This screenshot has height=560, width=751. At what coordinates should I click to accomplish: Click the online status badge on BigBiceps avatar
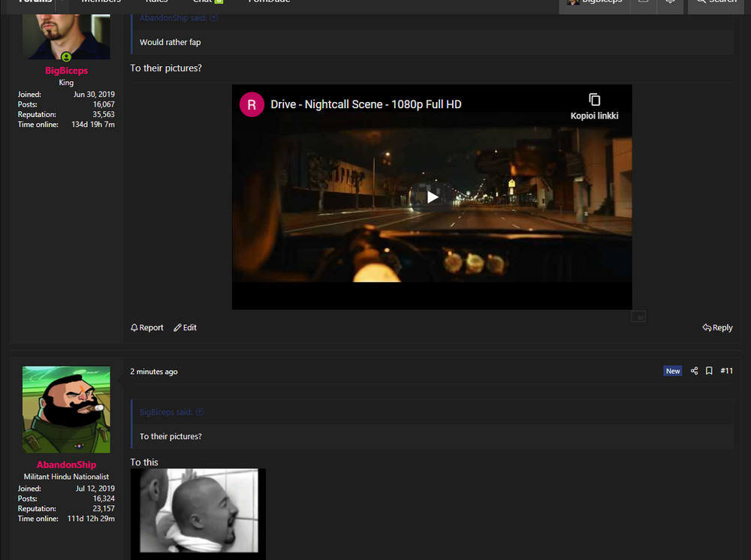coord(66,58)
